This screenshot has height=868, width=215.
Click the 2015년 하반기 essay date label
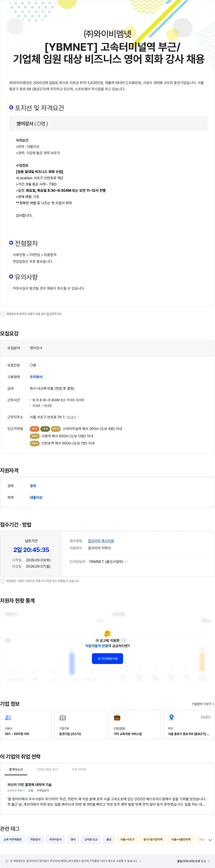click(x=16, y=790)
